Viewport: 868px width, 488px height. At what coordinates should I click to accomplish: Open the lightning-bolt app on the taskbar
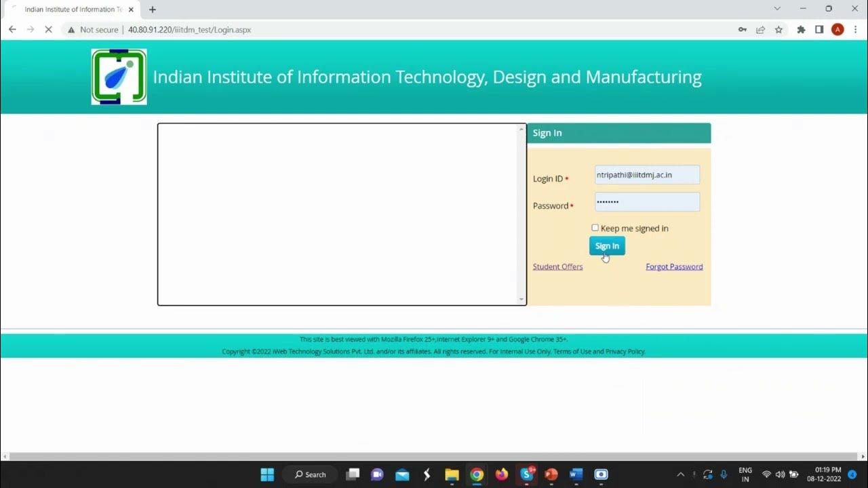[x=427, y=474]
